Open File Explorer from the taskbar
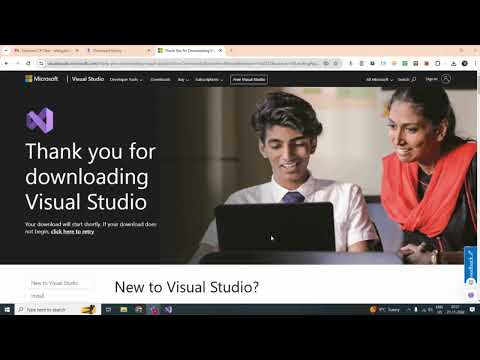 point(124,310)
